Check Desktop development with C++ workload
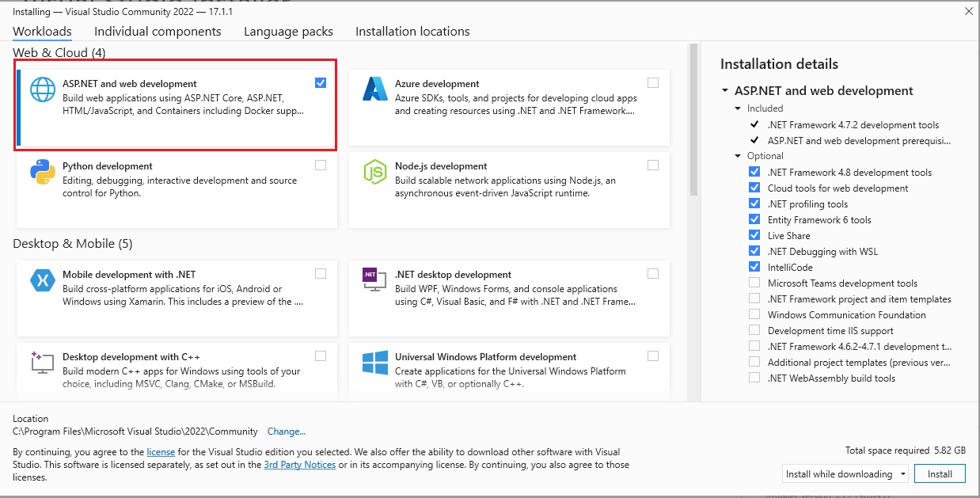Screen dimensions: 980x498 pyautogui.click(x=321, y=355)
